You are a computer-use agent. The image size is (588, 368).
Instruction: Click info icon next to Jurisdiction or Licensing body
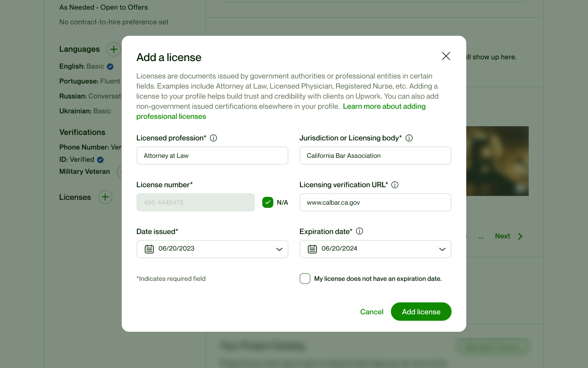click(x=409, y=138)
